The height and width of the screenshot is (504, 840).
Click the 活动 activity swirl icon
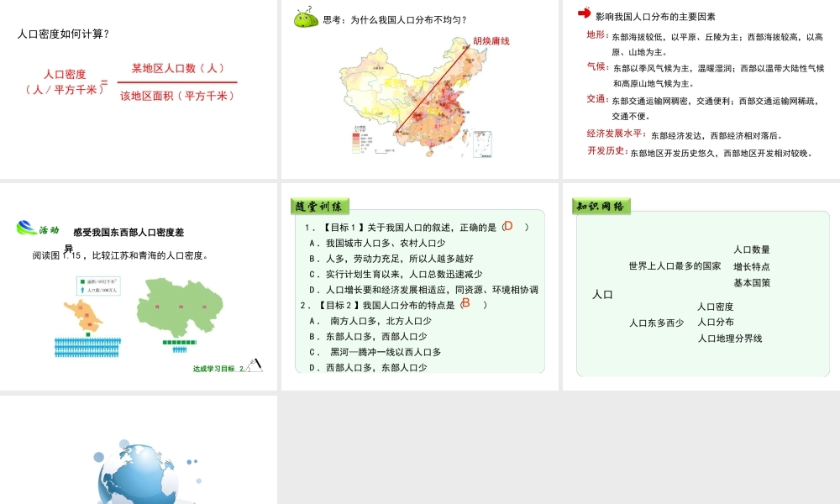pyautogui.click(x=26, y=228)
